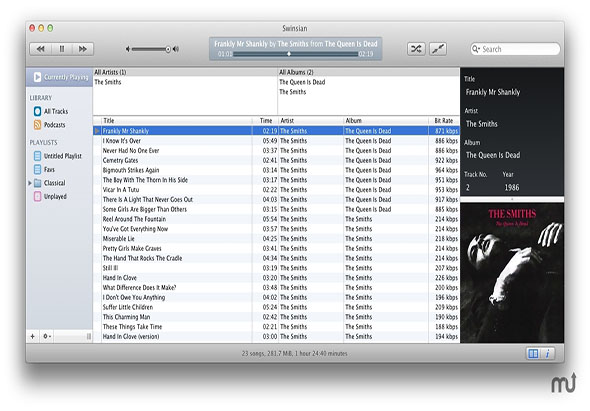590x411 pixels.
Task: Open the gear actions menu
Action: pyautogui.click(x=47, y=336)
